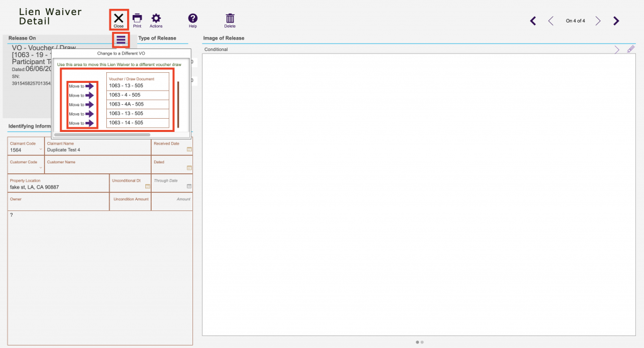
Task: Expand the Customer Code dropdown
Action: [41, 168]
